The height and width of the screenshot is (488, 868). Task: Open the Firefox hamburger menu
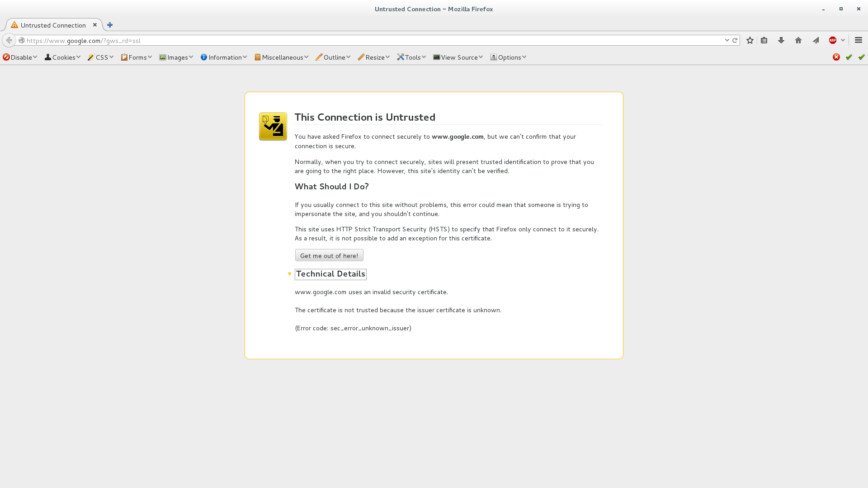[859, 41]
